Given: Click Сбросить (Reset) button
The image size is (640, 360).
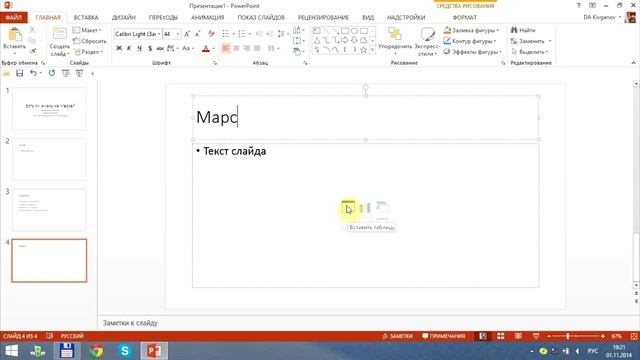Looking at the screenshot, I should (89, 41).
